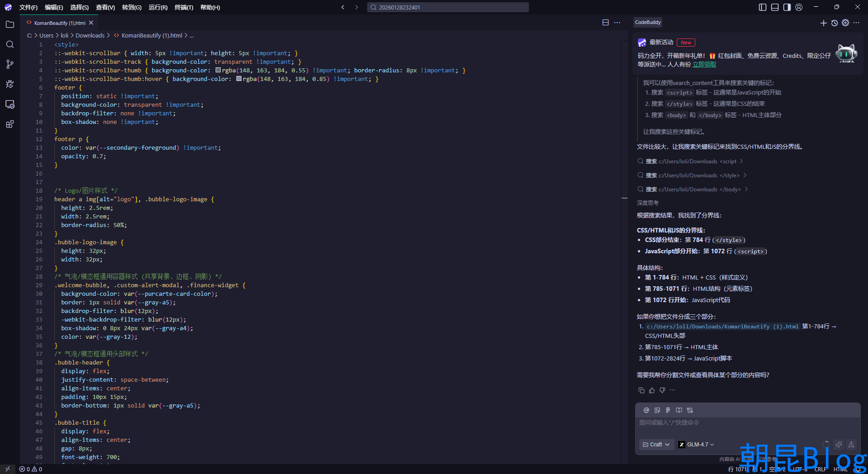
Task: Click the CodeBuddy panel tab label
Action: point(648,22)
